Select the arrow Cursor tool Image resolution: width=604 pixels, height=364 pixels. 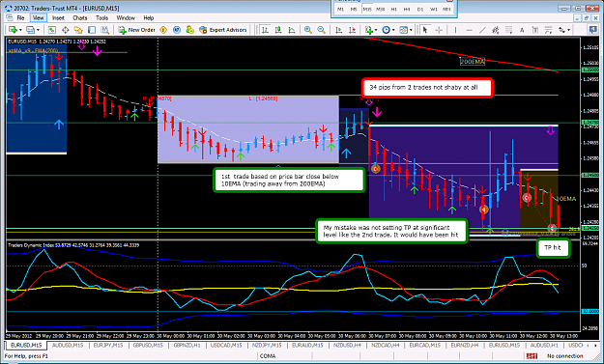[x=425, y=30]
